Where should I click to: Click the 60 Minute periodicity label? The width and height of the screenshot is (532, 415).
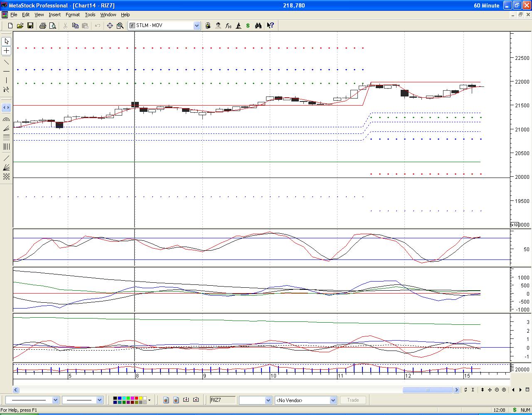click(x=486, y=5)
